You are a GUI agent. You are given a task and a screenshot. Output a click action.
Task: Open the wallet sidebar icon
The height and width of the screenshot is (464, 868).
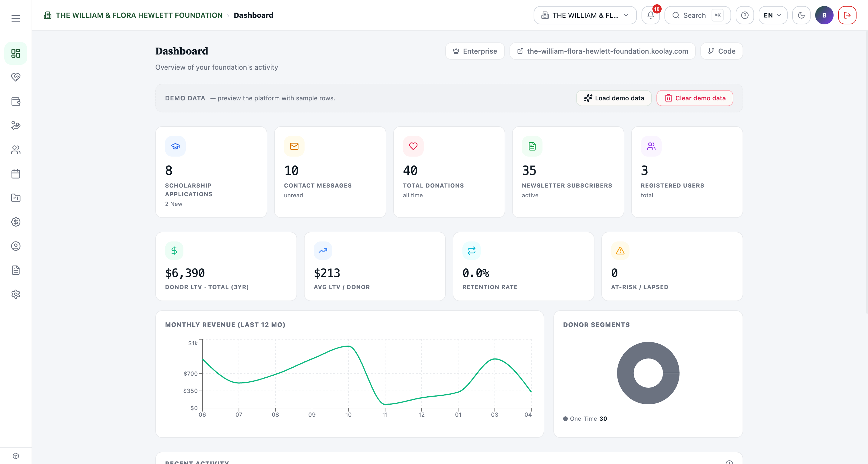tap(15, 101)
